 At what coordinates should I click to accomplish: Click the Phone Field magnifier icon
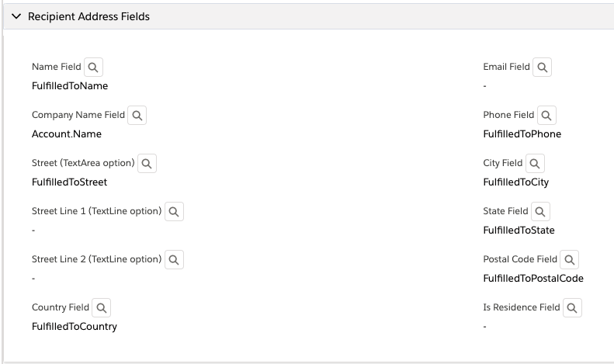tap(546, 116)
